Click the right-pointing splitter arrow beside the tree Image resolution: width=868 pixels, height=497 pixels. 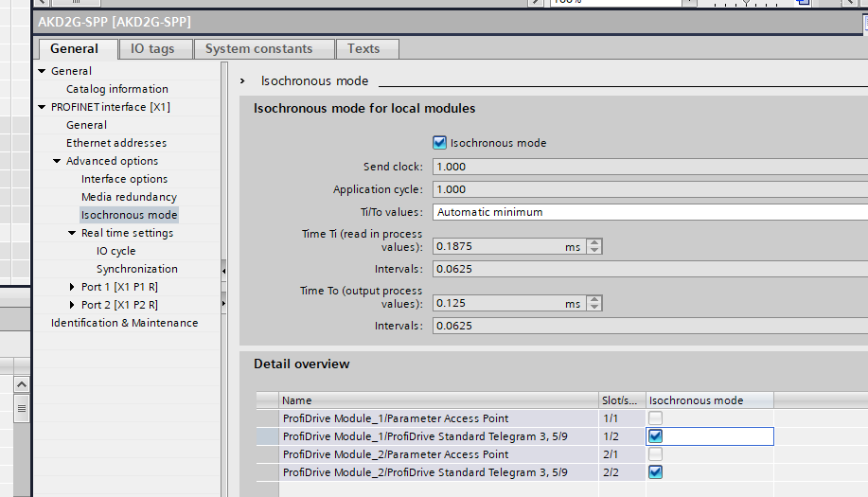coord(223,303)
